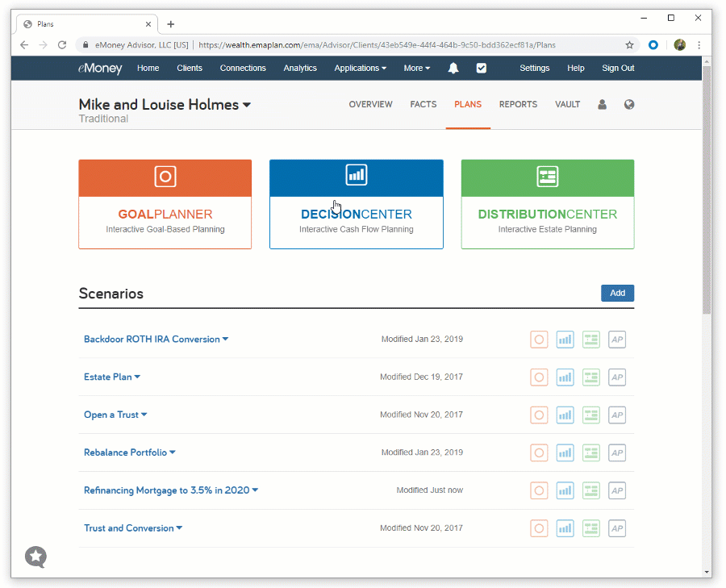
Task: Open Decision Center for Open a Trust
Action: coord(565,415)
